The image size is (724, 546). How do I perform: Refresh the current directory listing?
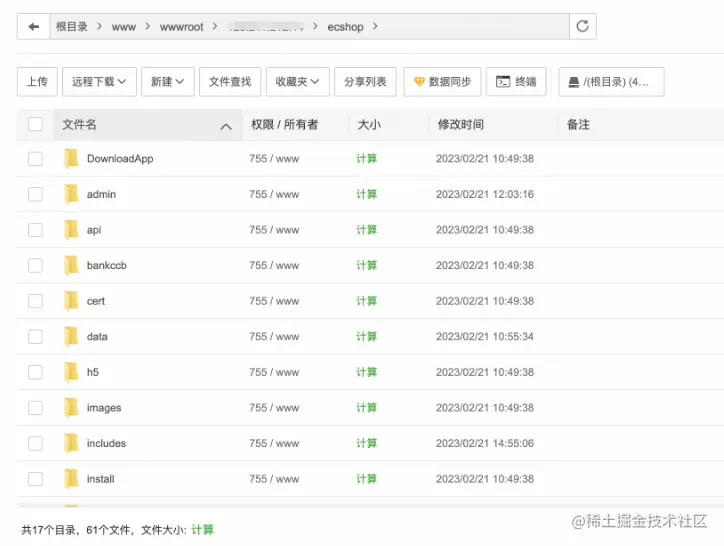[x=582, y=26]
